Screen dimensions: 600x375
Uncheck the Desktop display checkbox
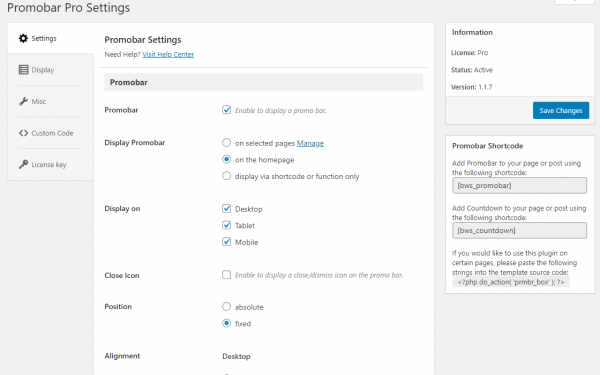(x=227, y=209)
